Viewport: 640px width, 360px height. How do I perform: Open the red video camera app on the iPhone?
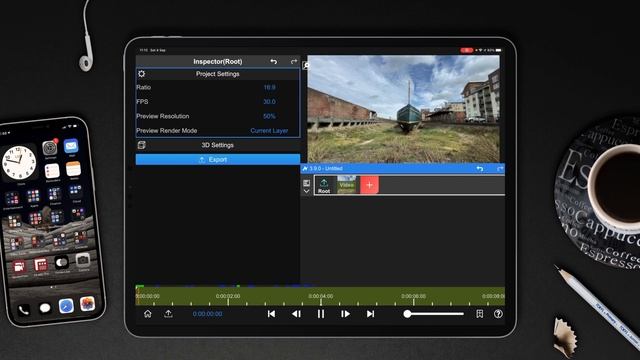click(19, 267)
